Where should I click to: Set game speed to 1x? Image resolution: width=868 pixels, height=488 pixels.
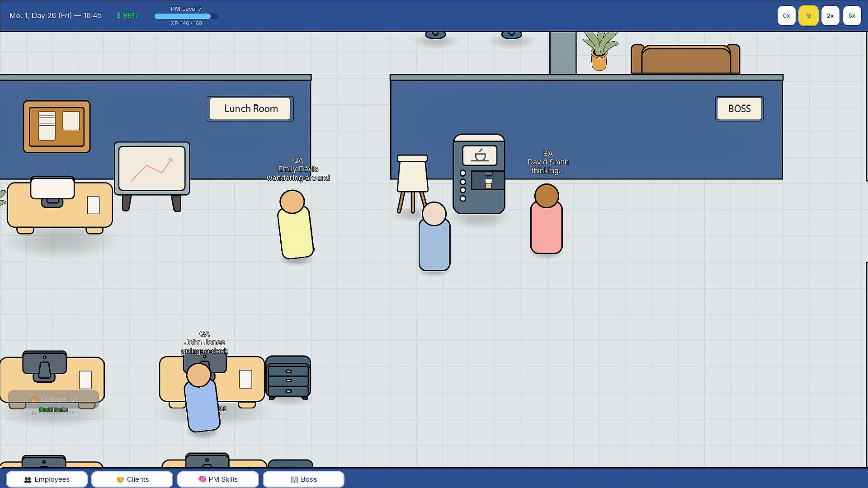[x=808, y=16]
